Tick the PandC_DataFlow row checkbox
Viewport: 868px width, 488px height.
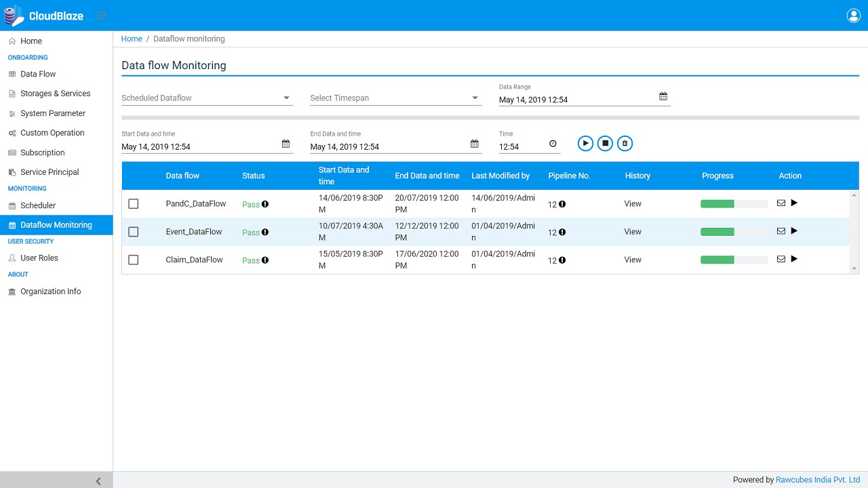point(134,204)
